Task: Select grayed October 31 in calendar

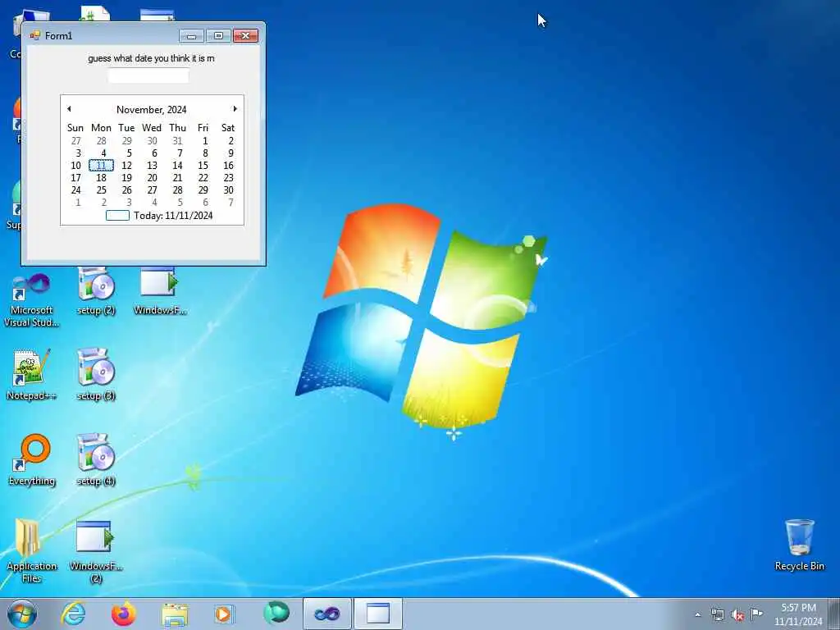Action: (x=177, y=141)
